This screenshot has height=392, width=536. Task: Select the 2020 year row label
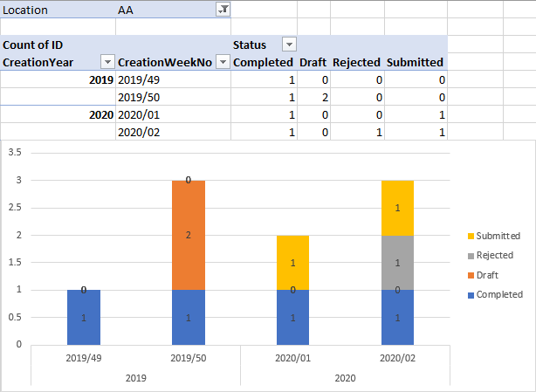[58, 114]
